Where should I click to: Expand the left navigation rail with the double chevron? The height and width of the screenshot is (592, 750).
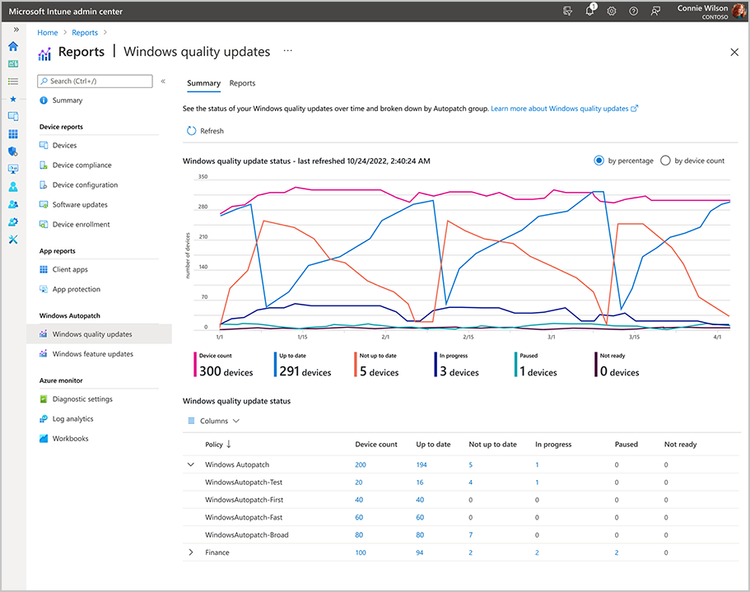click(16, 30)
